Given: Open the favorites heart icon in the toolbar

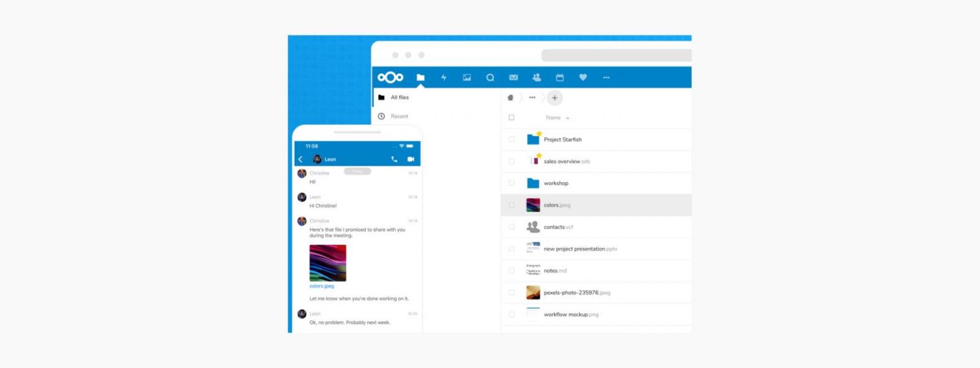Looking at the screenshot, I should click(x=583, y=77).
